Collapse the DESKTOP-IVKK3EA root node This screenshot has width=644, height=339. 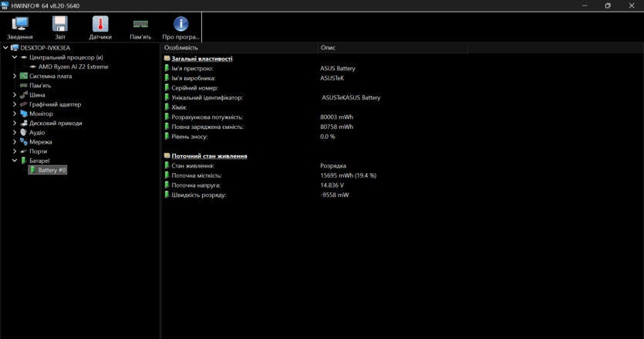(x=5, y=48)
